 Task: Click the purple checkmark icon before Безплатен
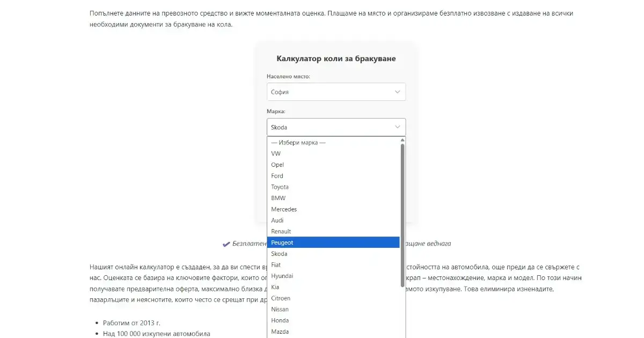[x=226, y=244]
